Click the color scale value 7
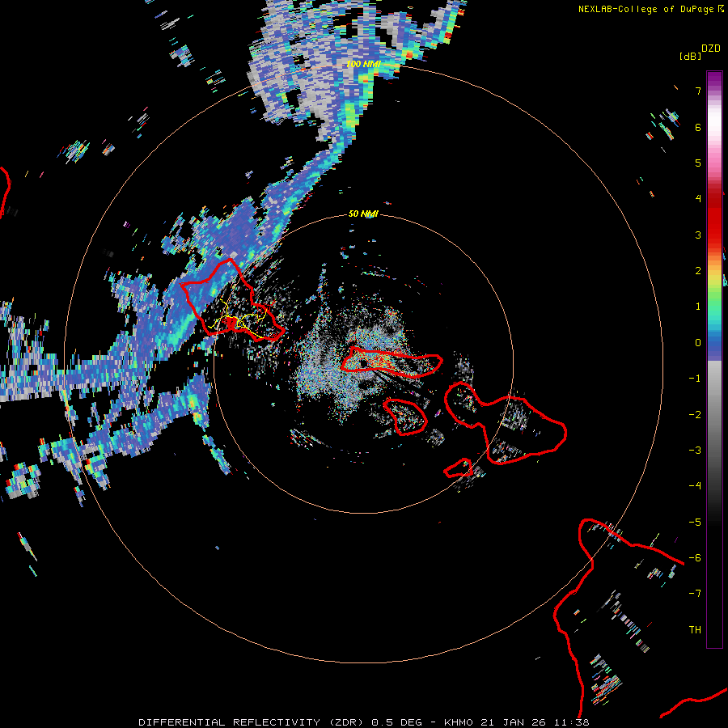728x728 pixels. click(x=698, y=91)
